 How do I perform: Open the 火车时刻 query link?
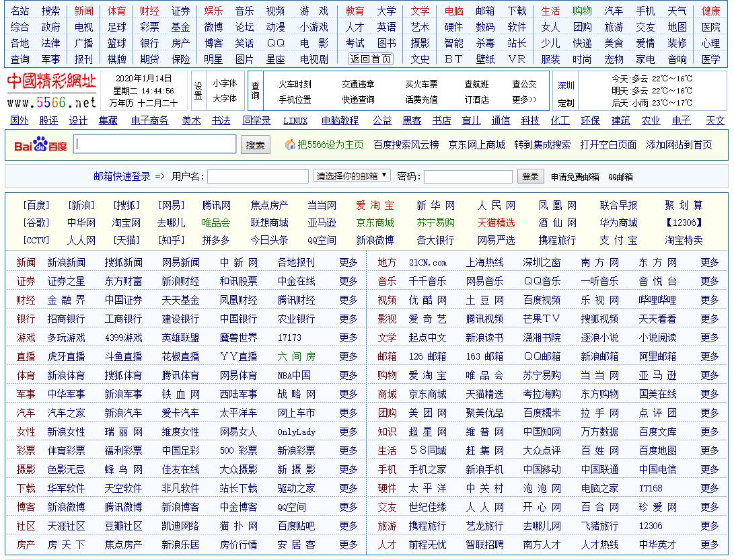(295, 84)
